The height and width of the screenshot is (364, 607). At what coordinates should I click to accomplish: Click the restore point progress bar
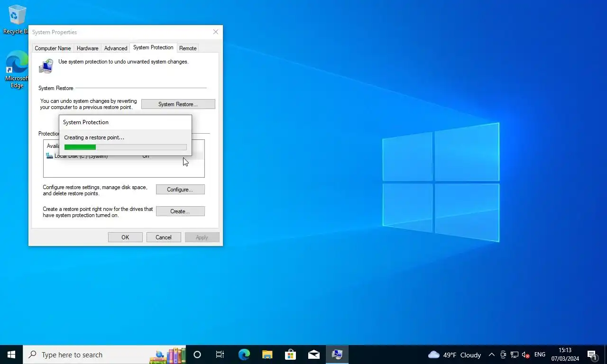click(125, 147)
